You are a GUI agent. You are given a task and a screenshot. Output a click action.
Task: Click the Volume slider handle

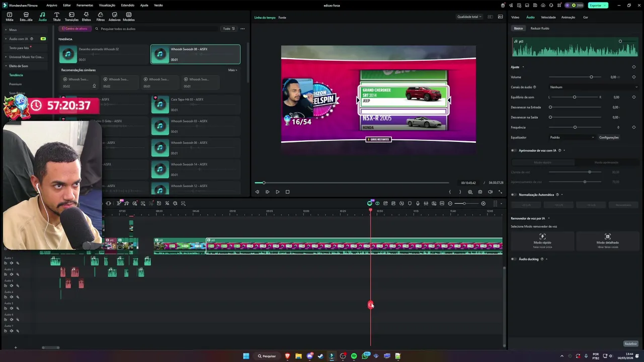coord(591,77)
